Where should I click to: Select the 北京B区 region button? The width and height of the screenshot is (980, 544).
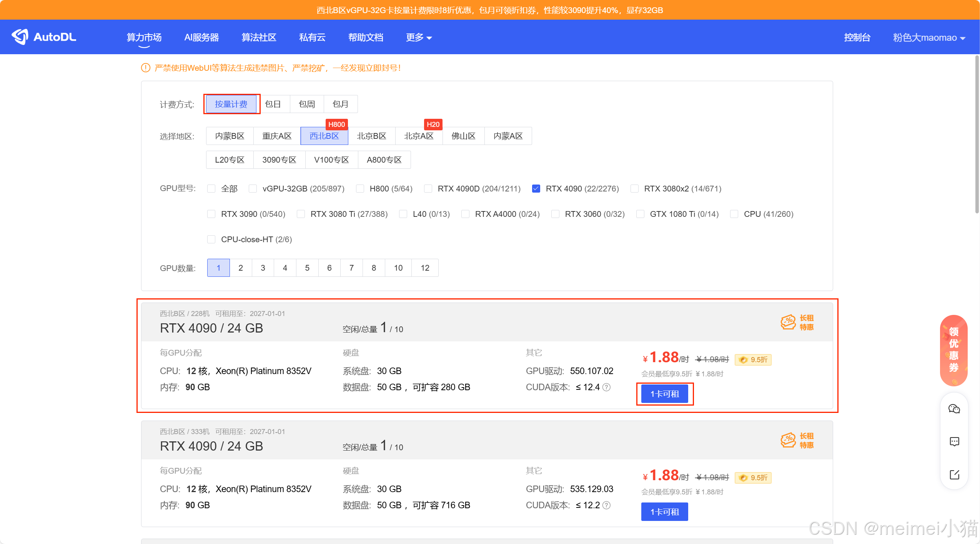(371, 136)
